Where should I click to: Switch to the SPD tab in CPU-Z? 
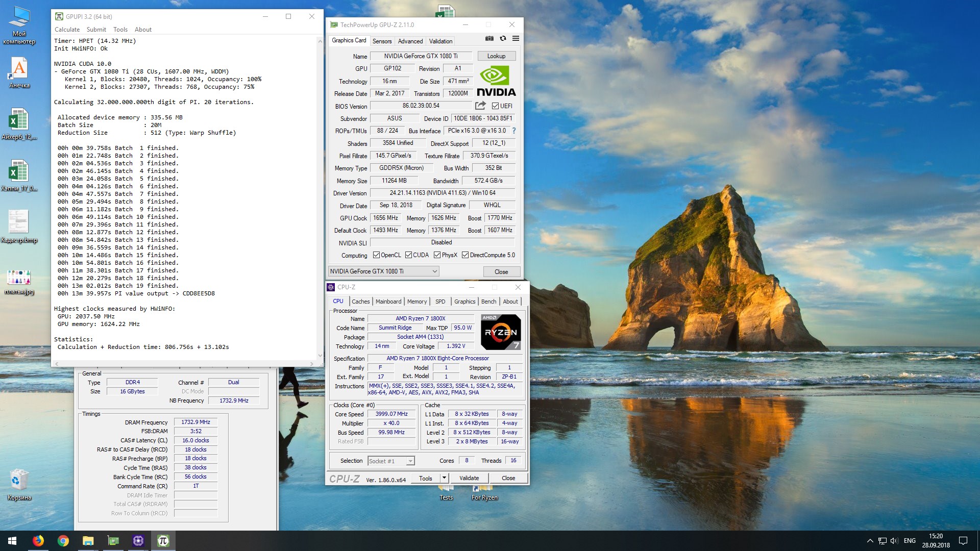coord(440,302)
